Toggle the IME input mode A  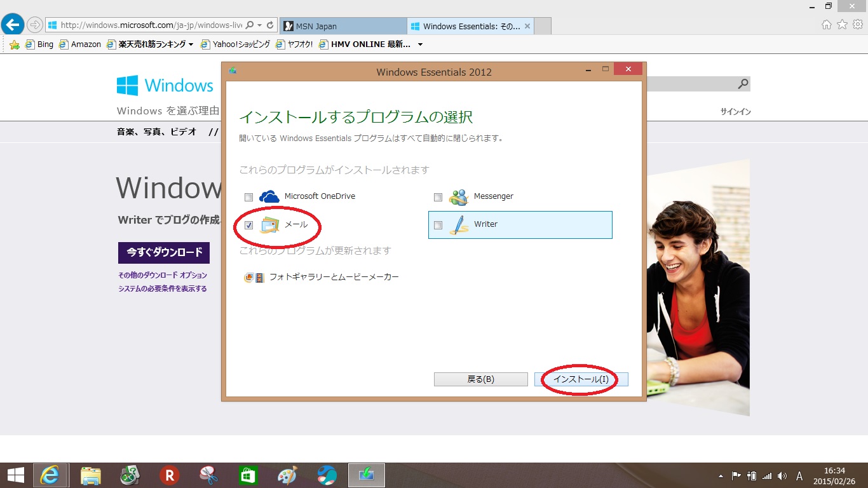click(x=799, y=475)
